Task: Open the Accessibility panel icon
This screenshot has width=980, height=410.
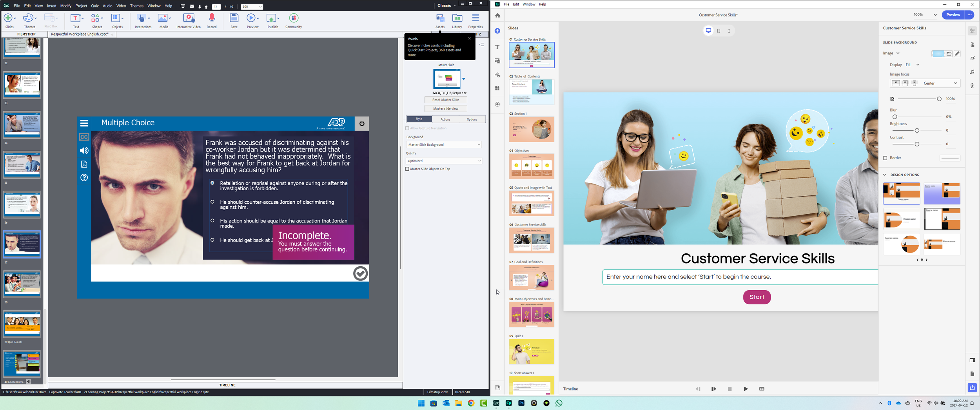Action: pos(972,85)
